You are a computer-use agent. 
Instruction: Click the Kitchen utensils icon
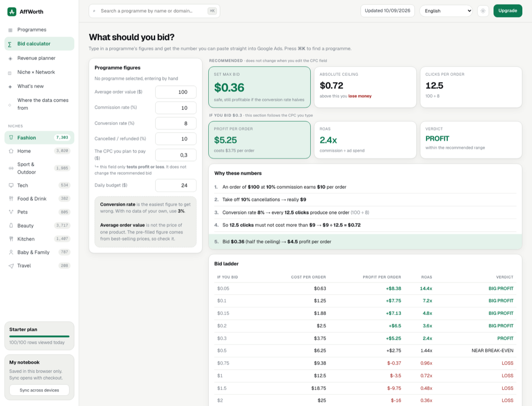11,239
